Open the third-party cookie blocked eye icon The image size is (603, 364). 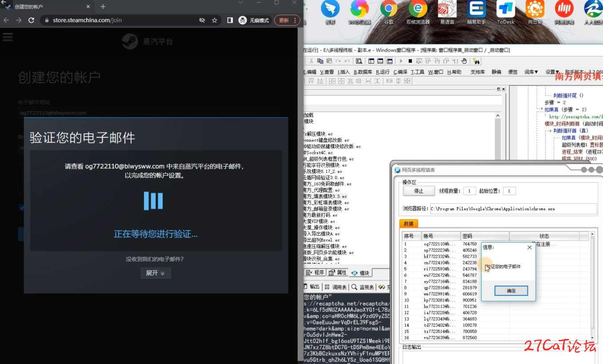(202, 20)
